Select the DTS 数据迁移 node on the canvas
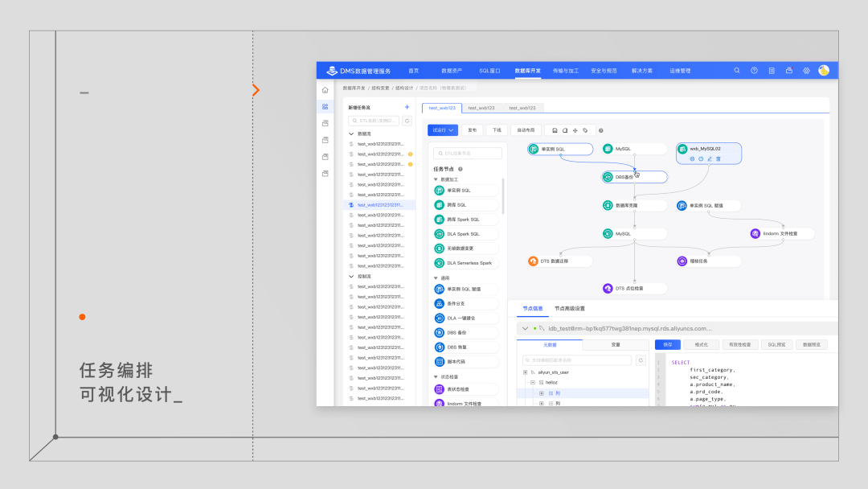Viewport: 868px width, 489px height. click(x=559, y=261)
